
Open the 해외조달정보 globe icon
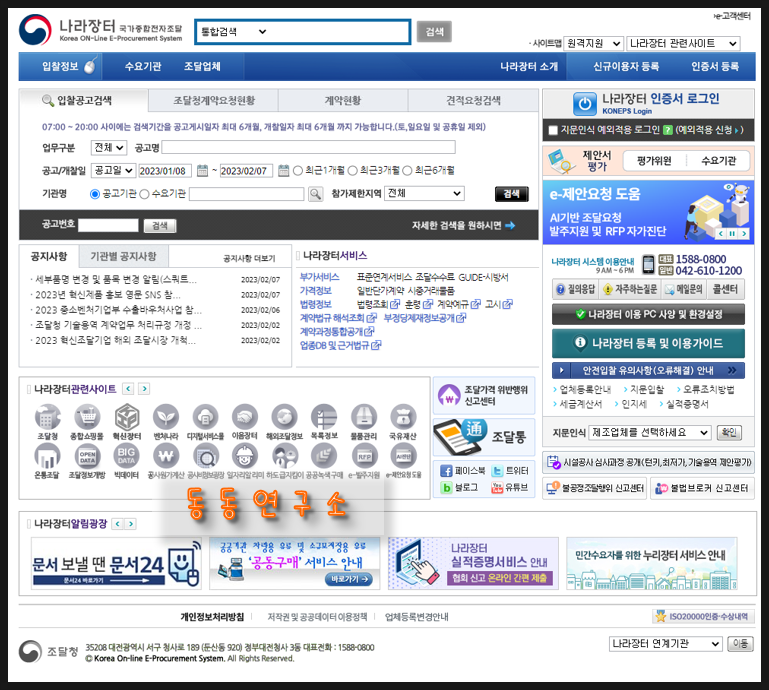coord(284,417)
